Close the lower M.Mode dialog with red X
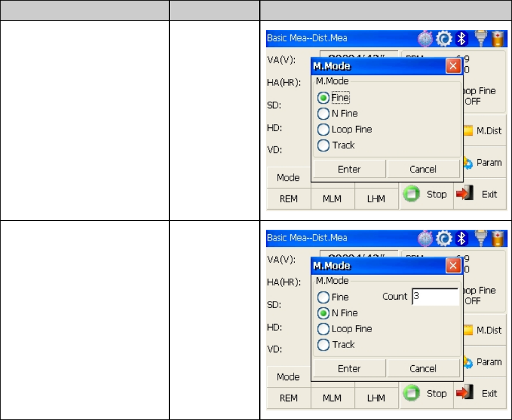 tap(453, 265)
